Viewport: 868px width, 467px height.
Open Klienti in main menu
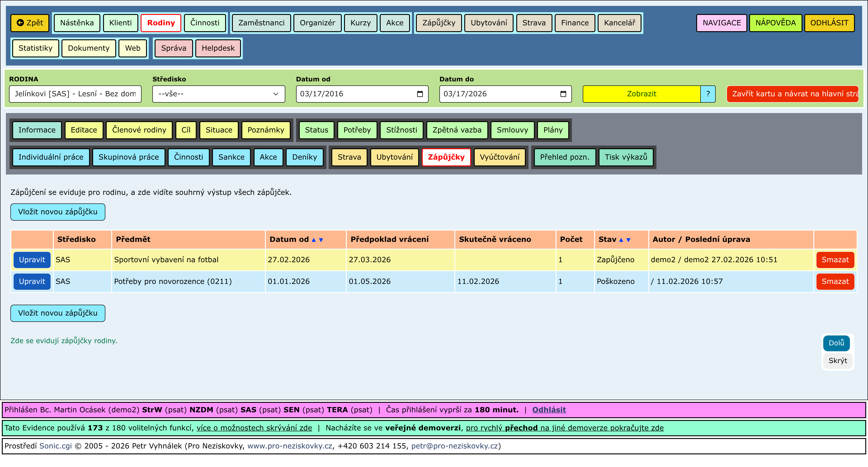[120, 23]
